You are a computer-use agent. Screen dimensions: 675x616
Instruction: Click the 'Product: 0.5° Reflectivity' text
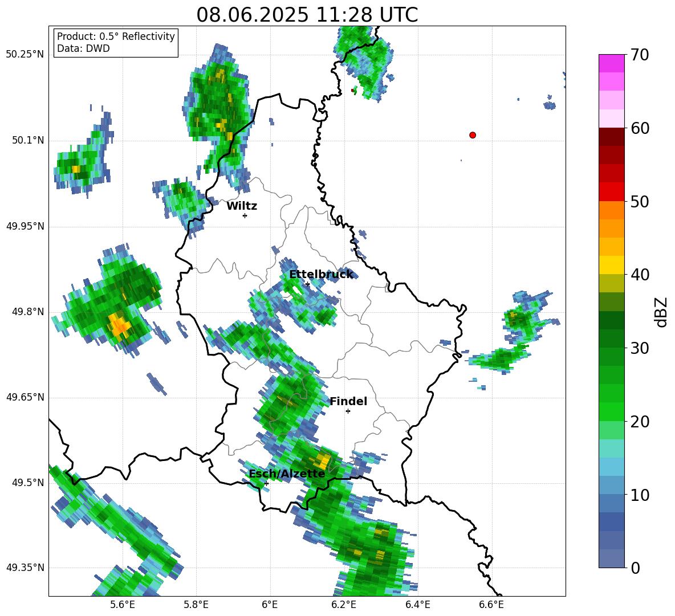(116, 36)
